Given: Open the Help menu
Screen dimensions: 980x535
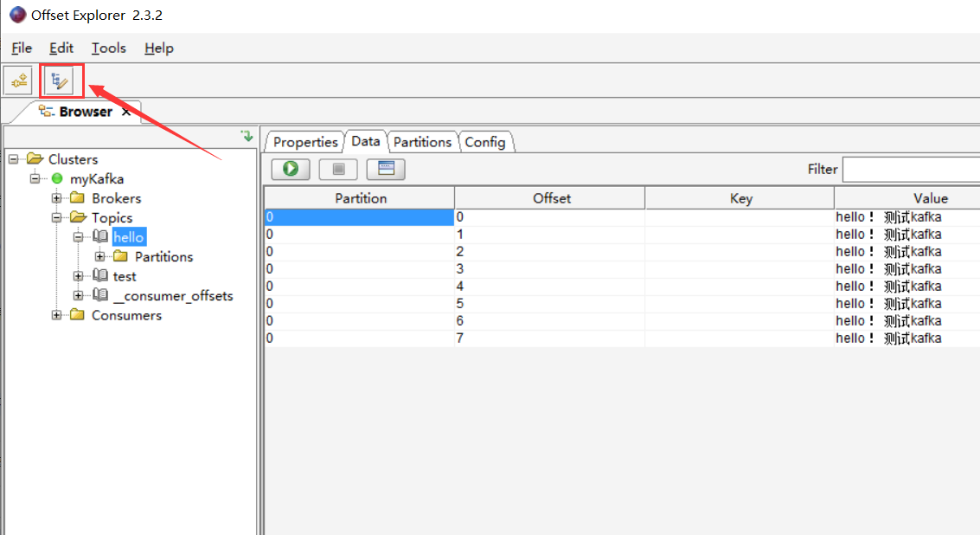Looking at the screenshot, I should click(x=159, y=48).
